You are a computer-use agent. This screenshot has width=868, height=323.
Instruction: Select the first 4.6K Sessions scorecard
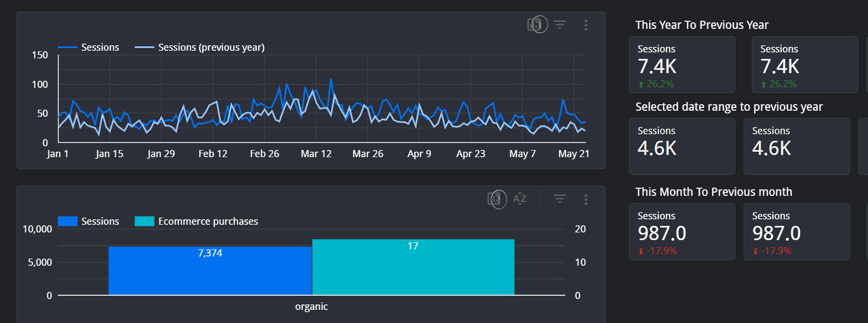click(x=682, y=146)
